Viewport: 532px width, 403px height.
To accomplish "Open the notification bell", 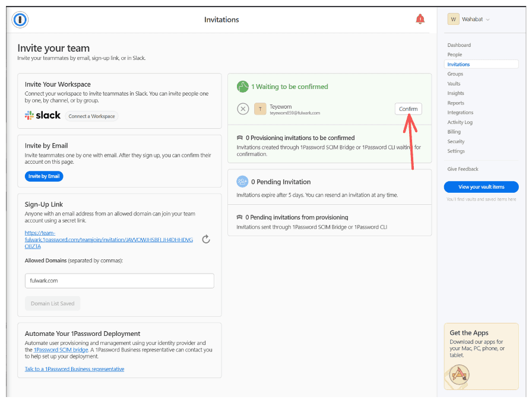I will pos(420,18).
